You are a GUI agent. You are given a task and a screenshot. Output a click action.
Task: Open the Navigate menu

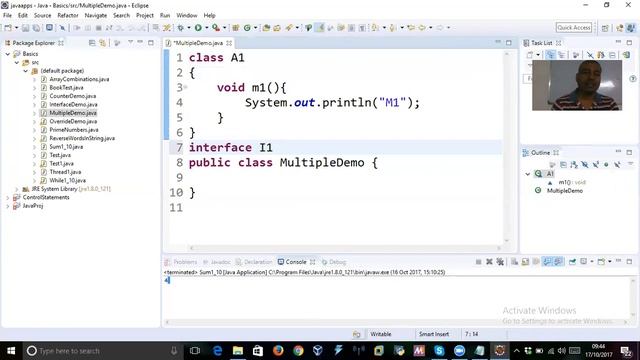pos(96,16)
